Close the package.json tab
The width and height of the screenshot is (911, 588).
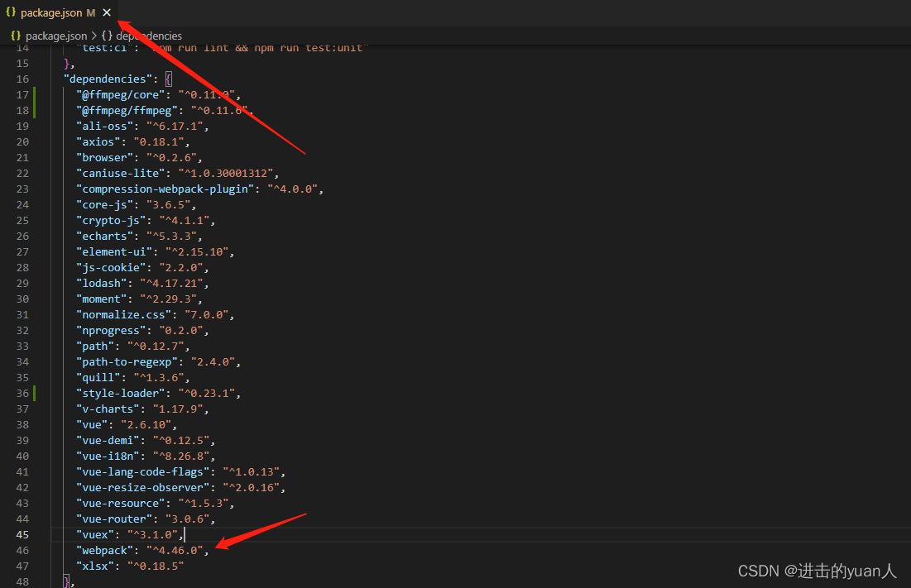tap(107, 12)
